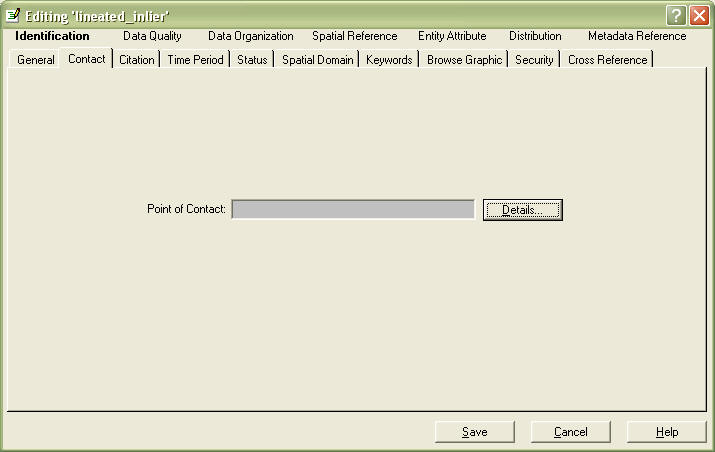The image size is (715, 452).
Task: Switch to the General tab
Action: 36,60
